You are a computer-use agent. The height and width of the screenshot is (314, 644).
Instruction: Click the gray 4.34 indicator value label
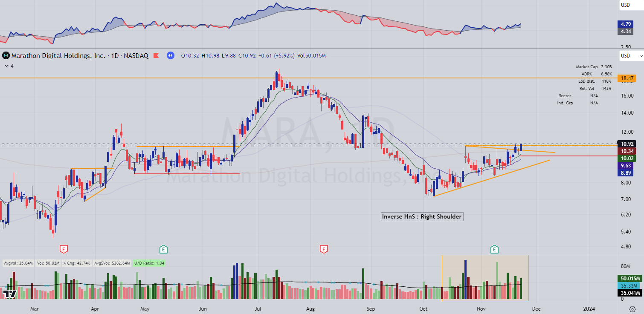coord(625,32)
